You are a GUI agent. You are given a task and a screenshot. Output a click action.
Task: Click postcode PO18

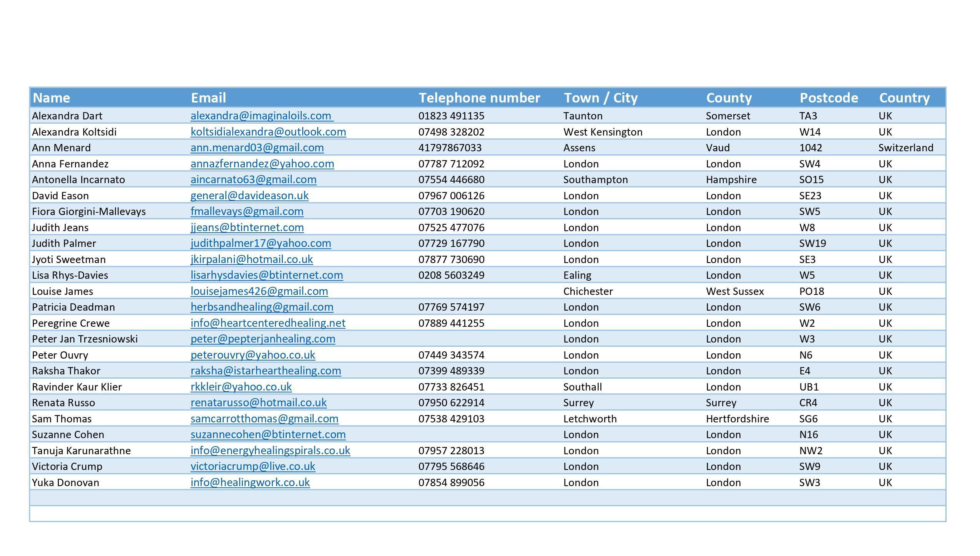[x=812, y=291]
